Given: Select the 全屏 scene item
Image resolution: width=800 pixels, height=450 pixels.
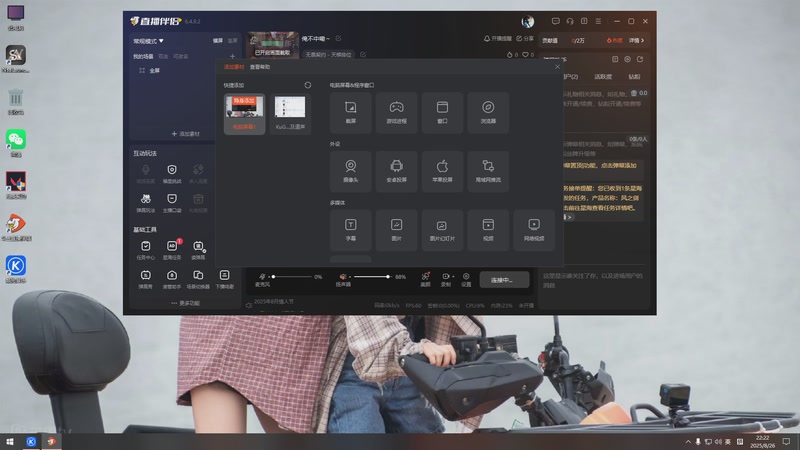Looking at the screenshot, I should (155, 70).
